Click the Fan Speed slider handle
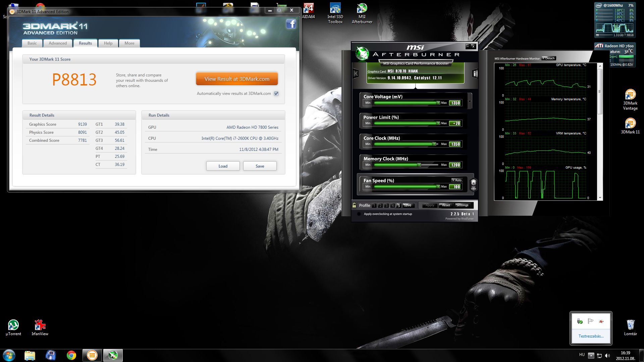This screenshot has height=362, width=644. click(x=438, y=187)
